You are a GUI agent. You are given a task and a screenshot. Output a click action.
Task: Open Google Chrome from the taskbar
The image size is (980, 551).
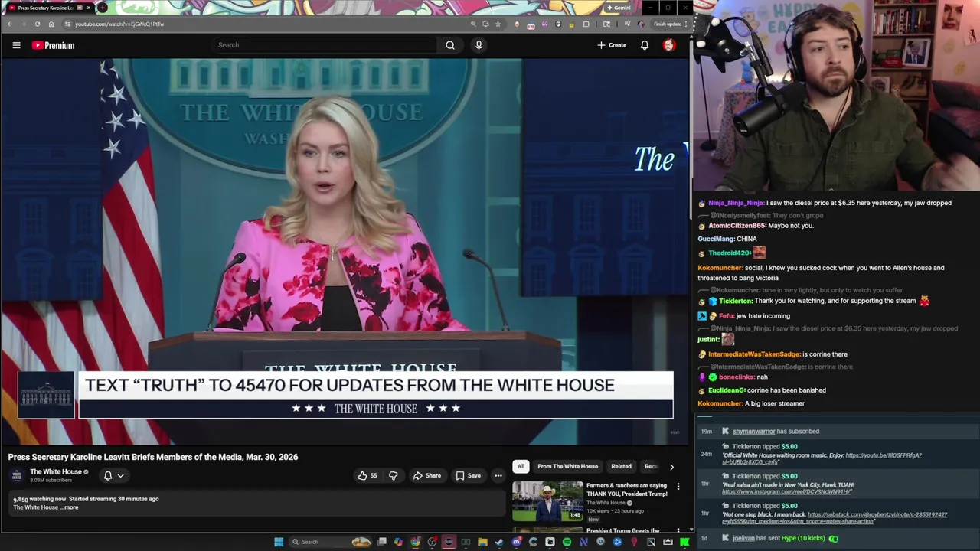tap(415, 542)
